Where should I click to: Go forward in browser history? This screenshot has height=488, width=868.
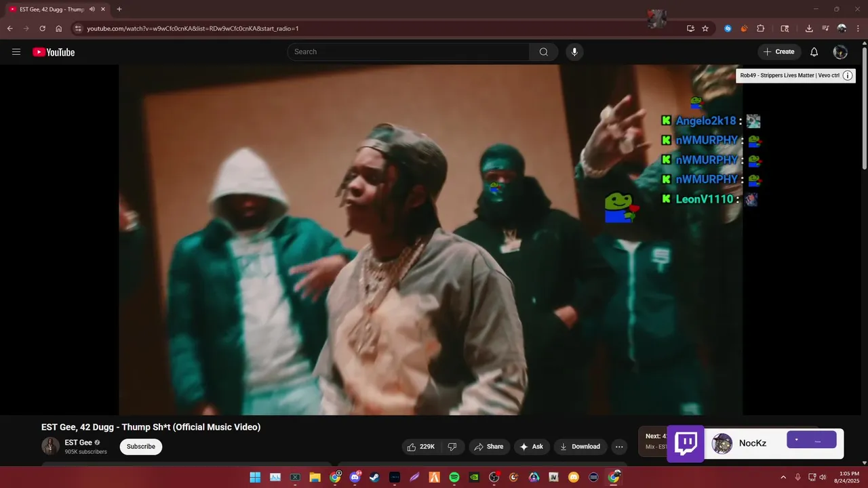coord(26,28)
